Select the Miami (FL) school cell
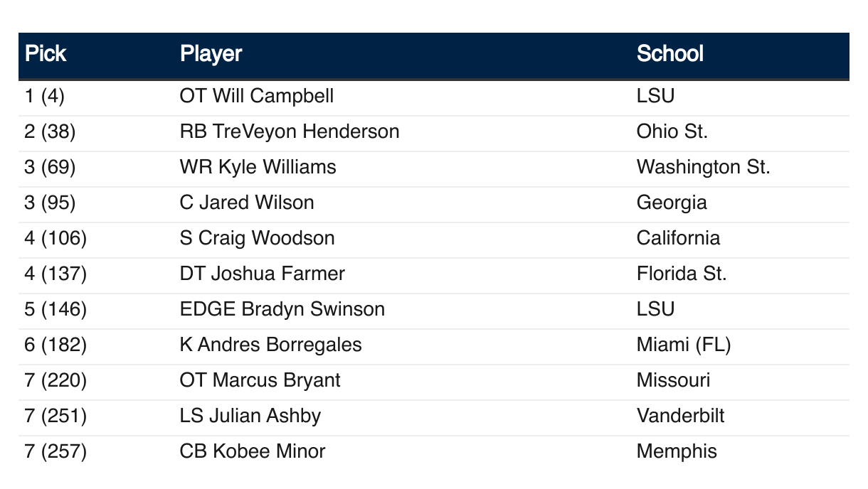The image size is (868, 489). click(x=684, y=345)
